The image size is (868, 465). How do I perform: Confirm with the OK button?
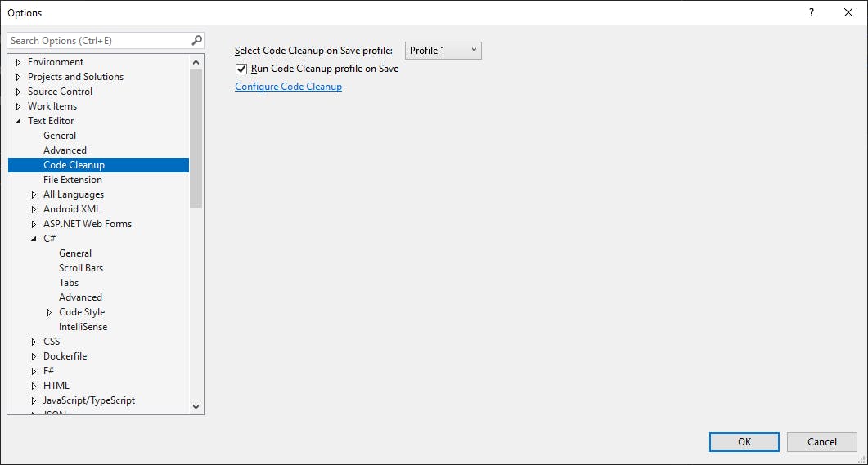[x=744, y=442]
